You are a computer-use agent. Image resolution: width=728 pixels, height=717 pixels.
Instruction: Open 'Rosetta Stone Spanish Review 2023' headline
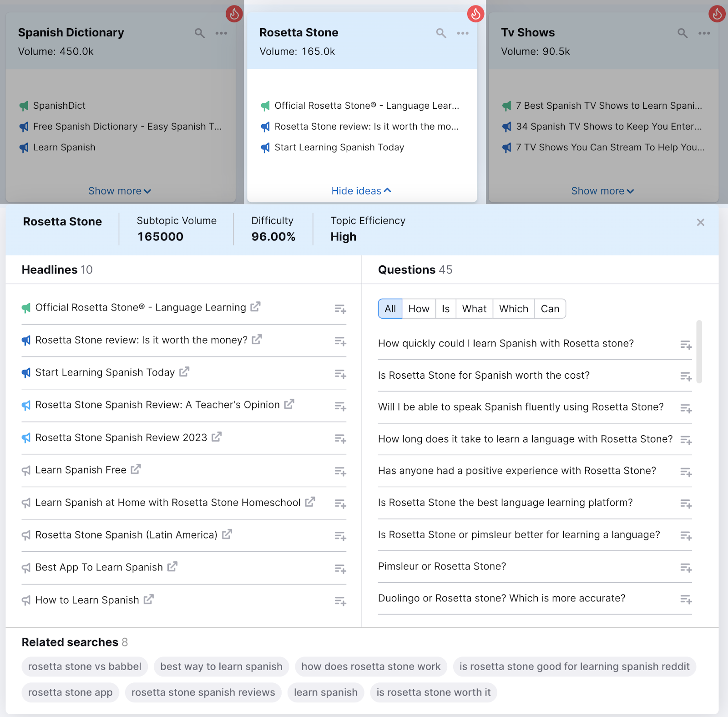121,437
